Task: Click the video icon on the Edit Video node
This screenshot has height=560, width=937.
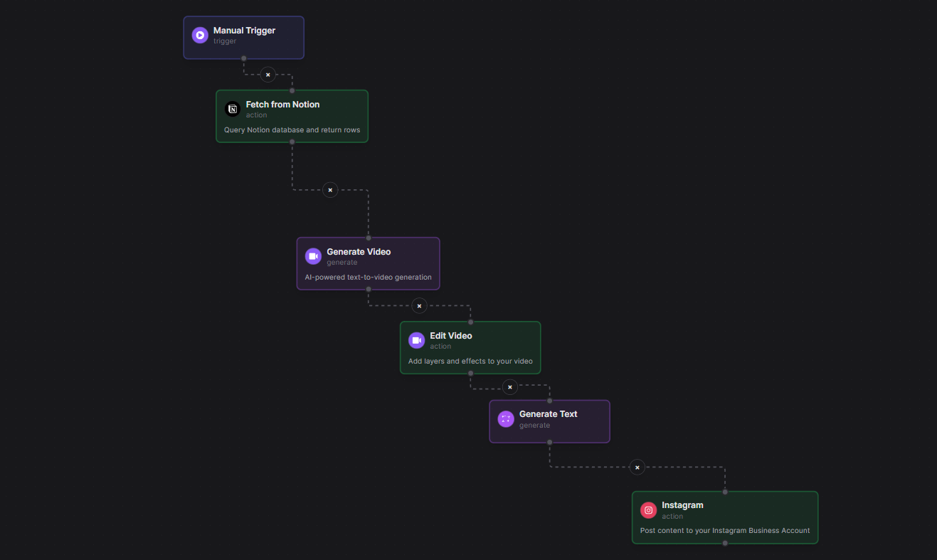Action: coord(416,340)
